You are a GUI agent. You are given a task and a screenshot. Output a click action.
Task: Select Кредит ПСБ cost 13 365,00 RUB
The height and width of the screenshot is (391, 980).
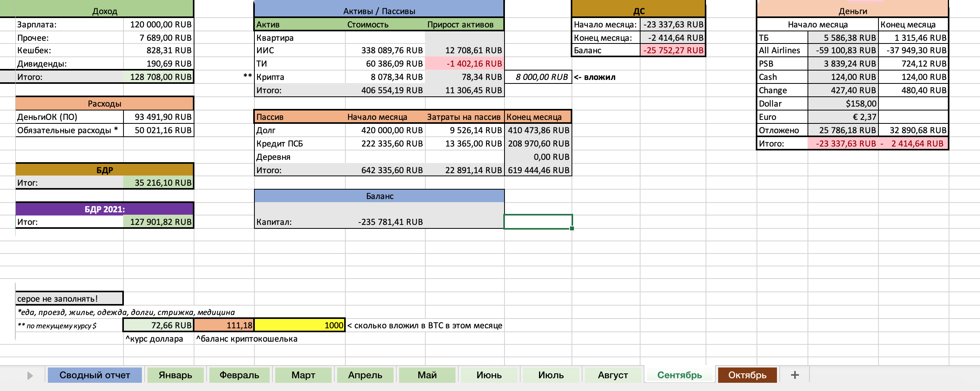(x=465, y=143)
